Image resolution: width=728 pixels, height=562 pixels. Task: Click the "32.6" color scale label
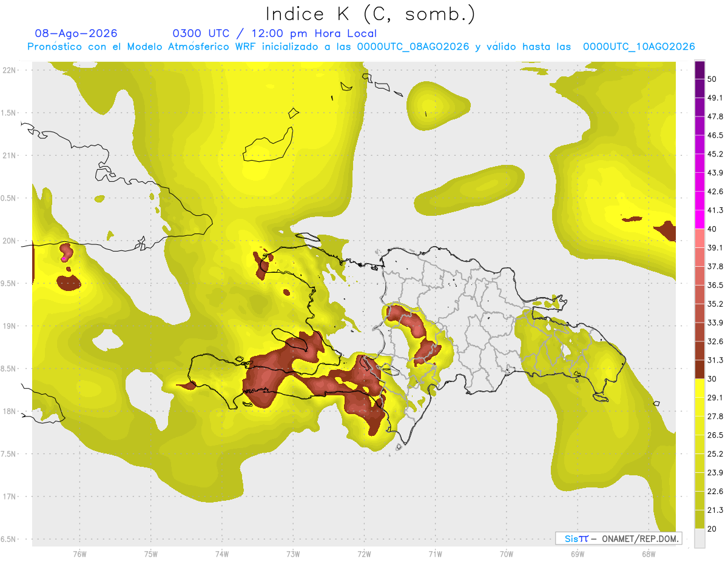tap(715, 341)
